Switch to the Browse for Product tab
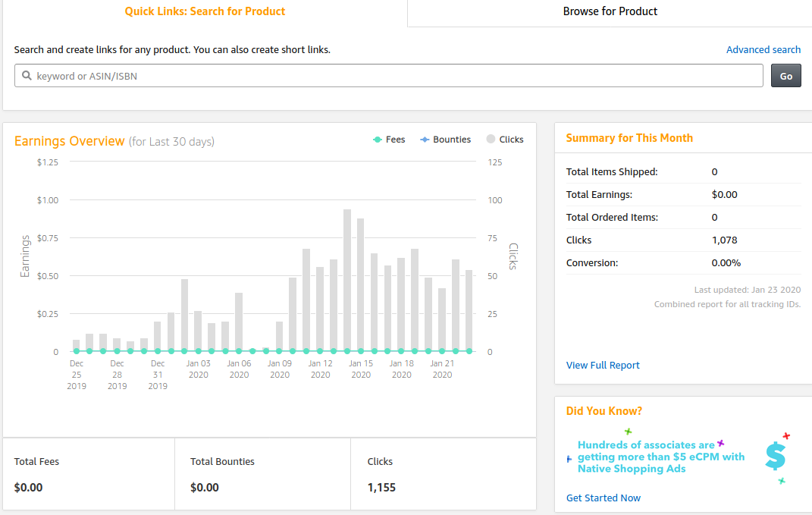This screenshot has height=515, width=812. tap(610, 12)
